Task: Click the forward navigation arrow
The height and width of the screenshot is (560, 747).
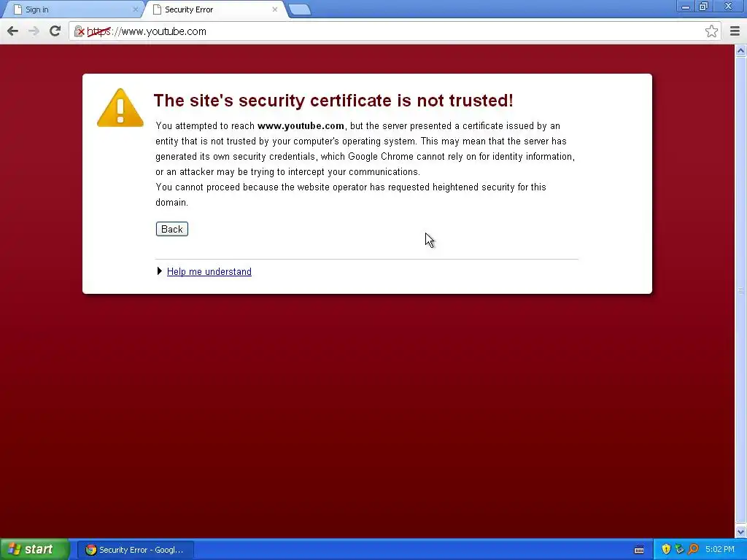Action: tap(34, 31)
